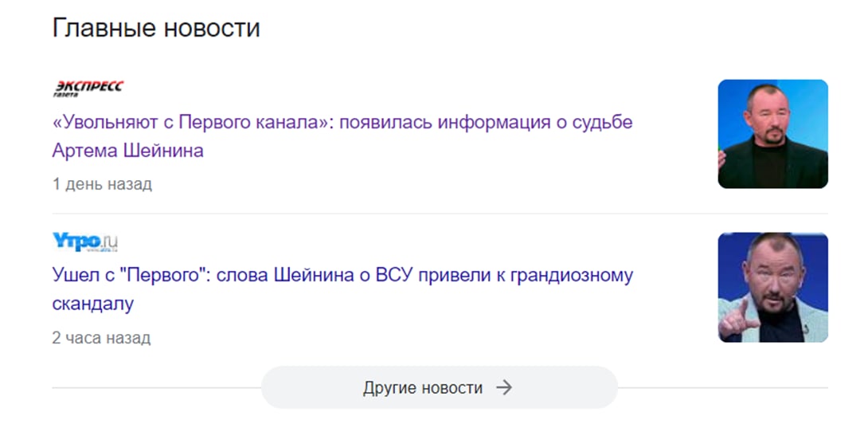868x424 pixels.
Task: Click the divider line between the two articles
Action: (440, 214)
